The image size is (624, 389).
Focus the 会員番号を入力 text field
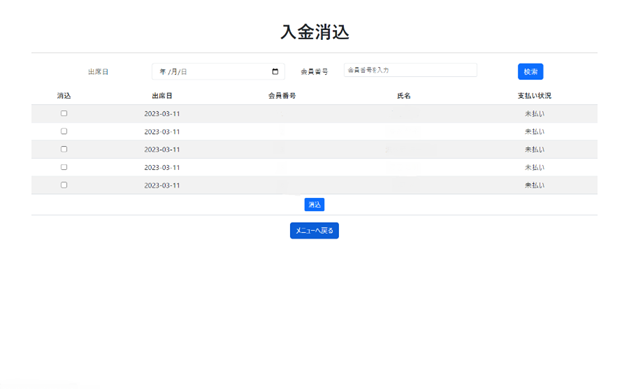tap(410, 70)
